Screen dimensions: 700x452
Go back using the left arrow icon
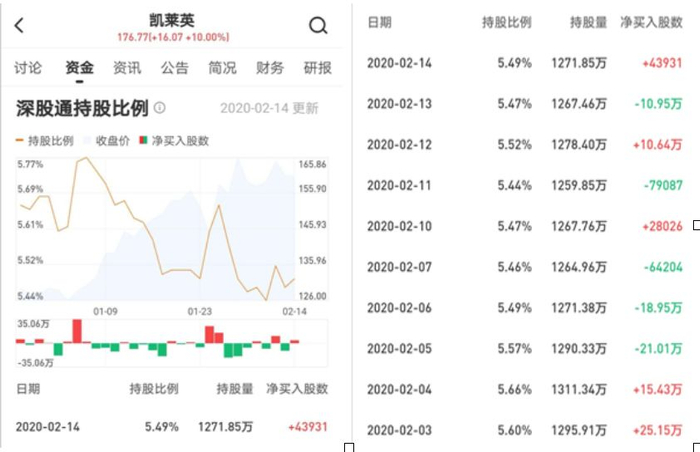point(19,25)
